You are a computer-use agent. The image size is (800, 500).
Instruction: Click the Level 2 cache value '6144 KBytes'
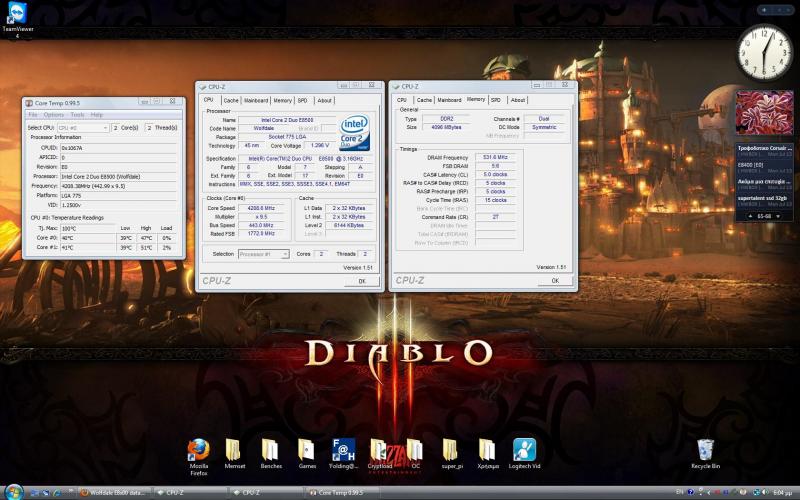(x=349, y=225)
